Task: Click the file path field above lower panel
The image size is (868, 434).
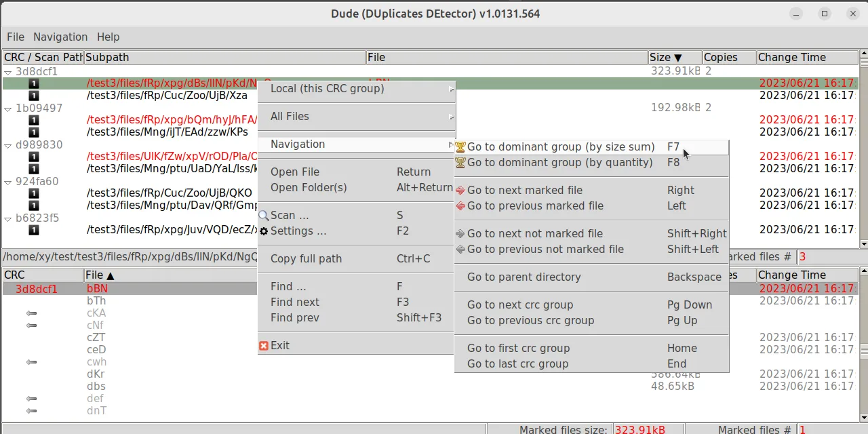Action: [x=129, y=257]
